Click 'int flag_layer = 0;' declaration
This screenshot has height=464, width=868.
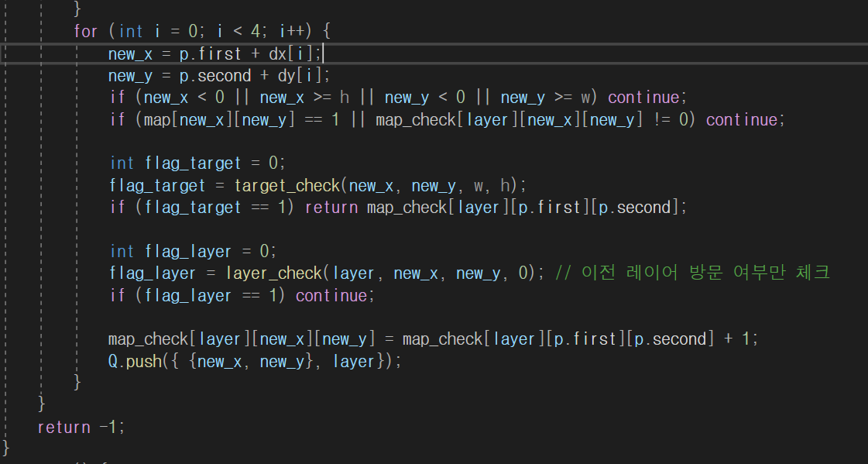click(x=194, y=252)
